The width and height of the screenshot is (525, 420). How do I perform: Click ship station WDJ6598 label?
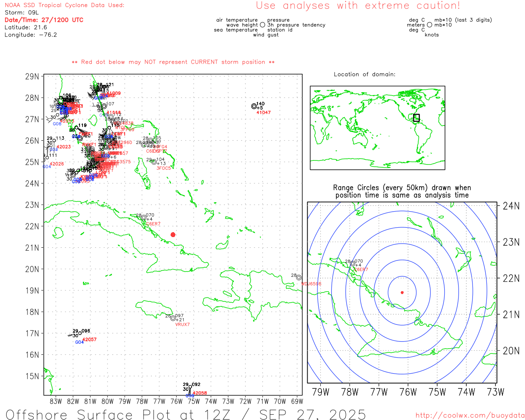point(311,284)
